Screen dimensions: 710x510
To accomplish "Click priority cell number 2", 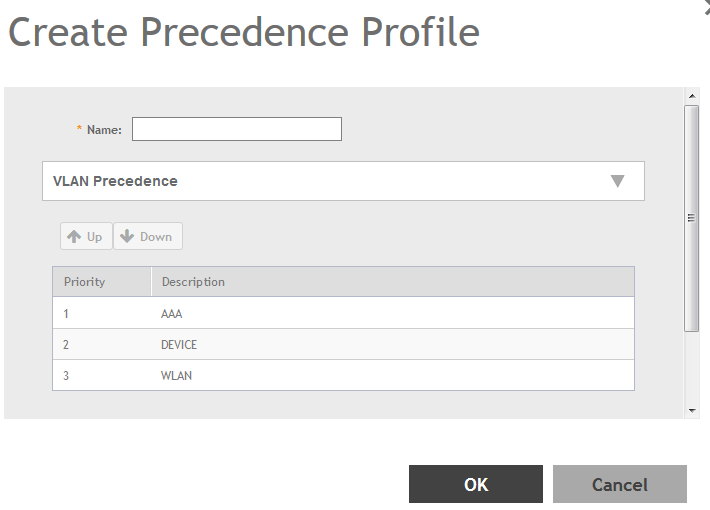I will pos(67,345).
